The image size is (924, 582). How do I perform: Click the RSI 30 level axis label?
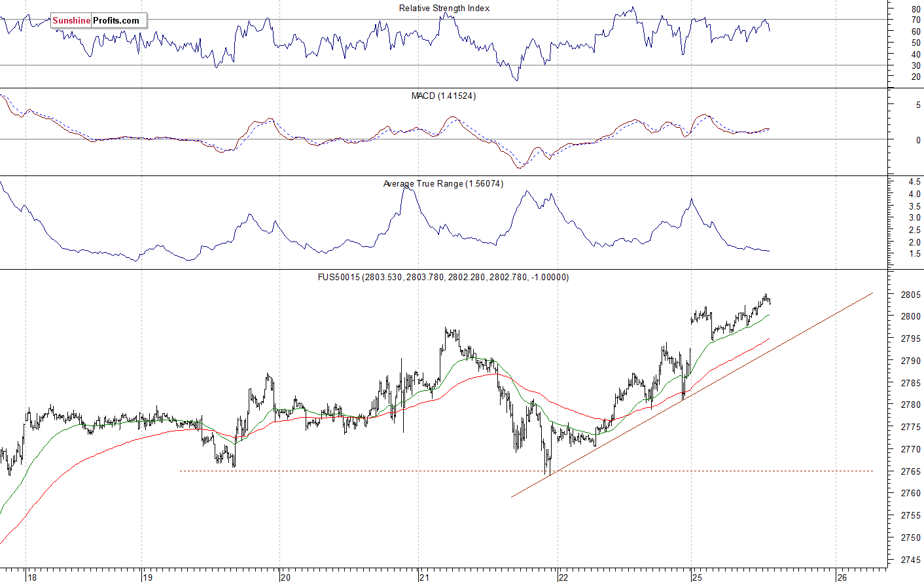pyautogui.click(x=915, y=65)
